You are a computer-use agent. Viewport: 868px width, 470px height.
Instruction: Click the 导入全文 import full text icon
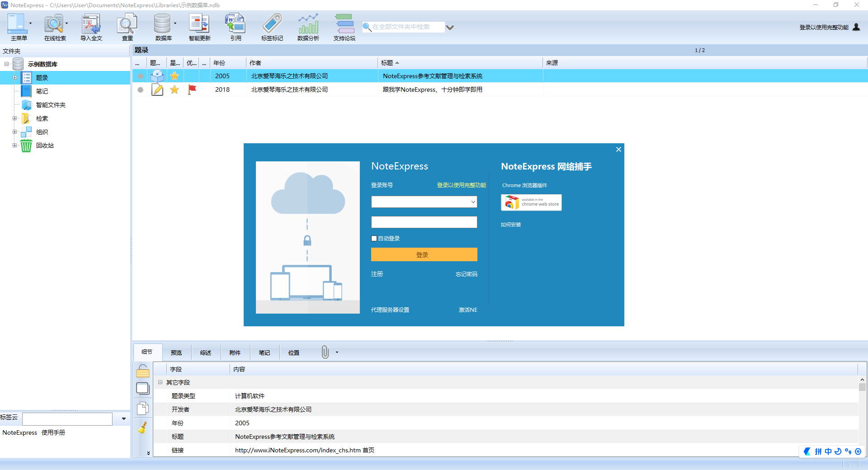point(91,27)
